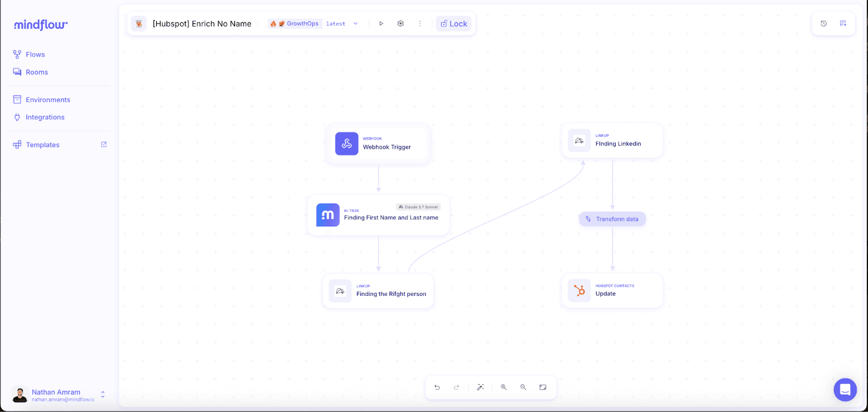Fit the flow to screen
Viewport: 868px width, 412px height.
[x=543, y=388]
